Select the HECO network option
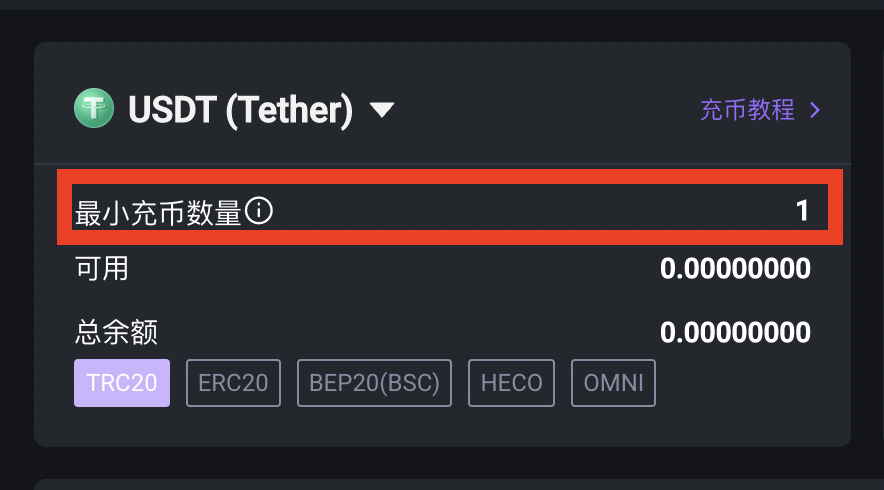884x490 pixels. click(511, 383)
